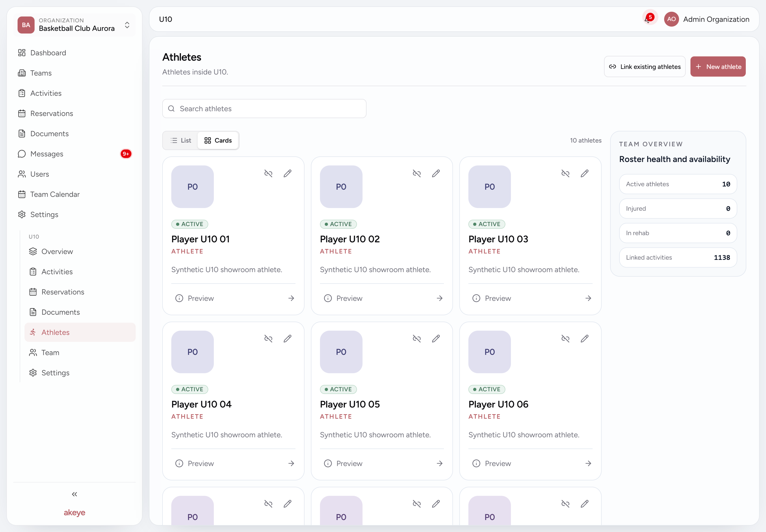766x532 pixels.
Task: Open Team Calendar
Action: pos(74,194)
